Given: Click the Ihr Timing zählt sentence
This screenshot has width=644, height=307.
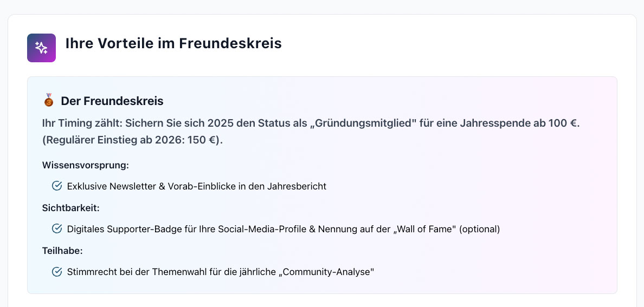Looking at the screenshot, I should pos(311,123).
